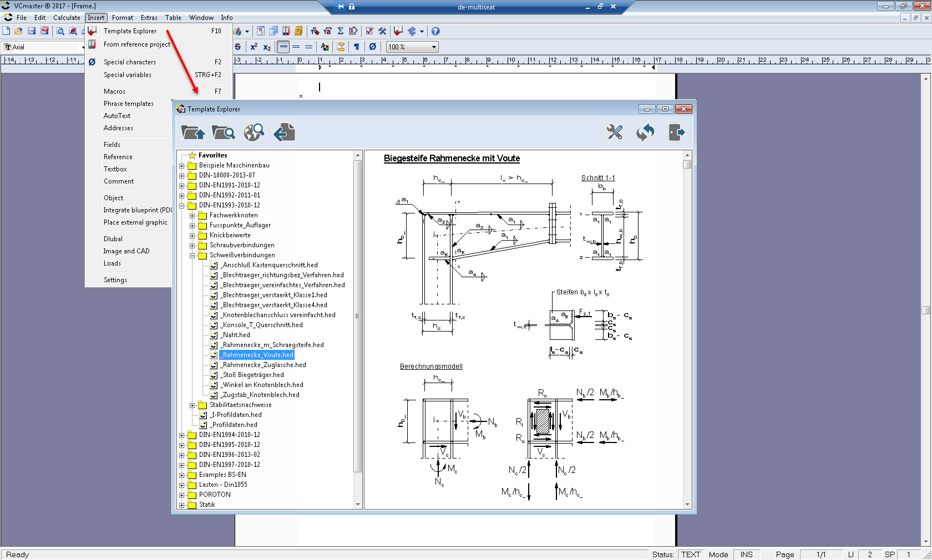932x560 pixels.
Task: Click the Sigma sum icon in toolbar
Action: [x=341, y=32]
